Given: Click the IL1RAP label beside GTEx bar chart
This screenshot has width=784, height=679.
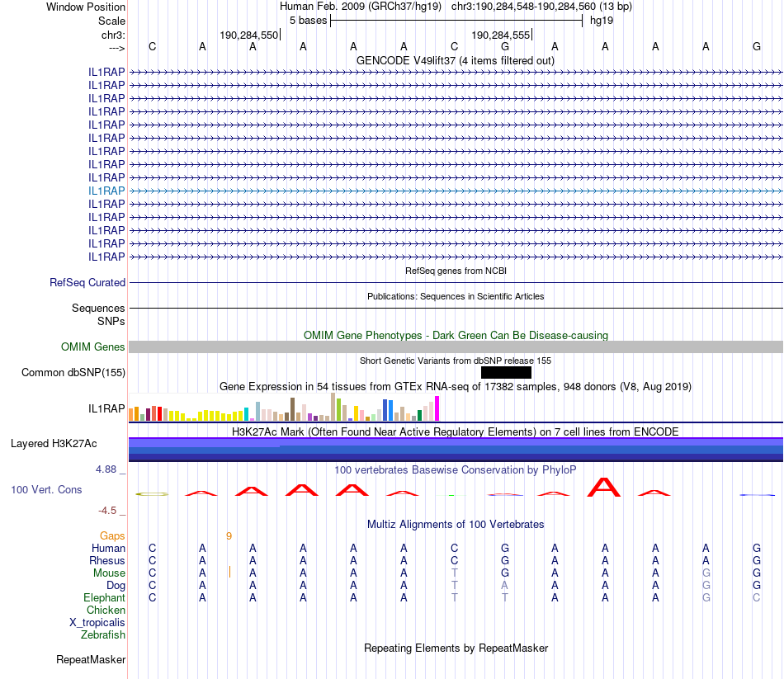Looking at the screenshot, I should pyautogui.click(x=106, y=409).
